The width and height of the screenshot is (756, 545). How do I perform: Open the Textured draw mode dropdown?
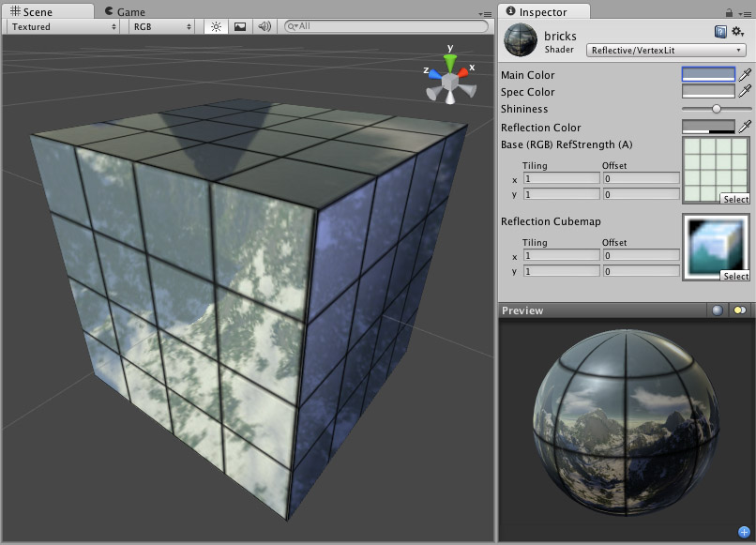coord(60,26)
